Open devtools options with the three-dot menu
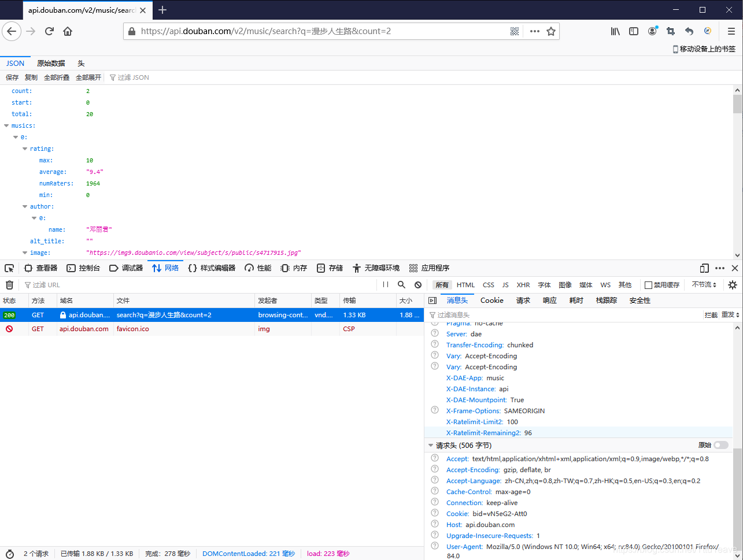 point(720,268)
